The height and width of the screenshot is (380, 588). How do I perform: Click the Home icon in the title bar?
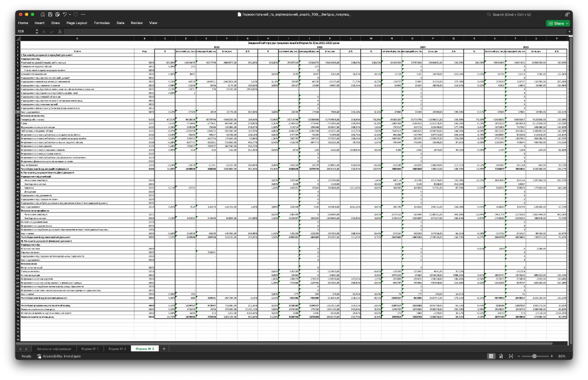[x=43, y=14]
